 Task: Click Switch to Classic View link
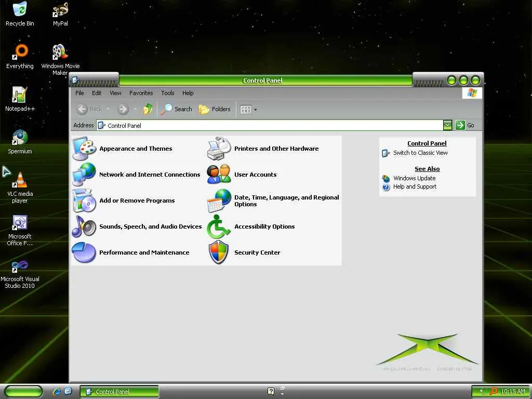[x=420, y=153]
